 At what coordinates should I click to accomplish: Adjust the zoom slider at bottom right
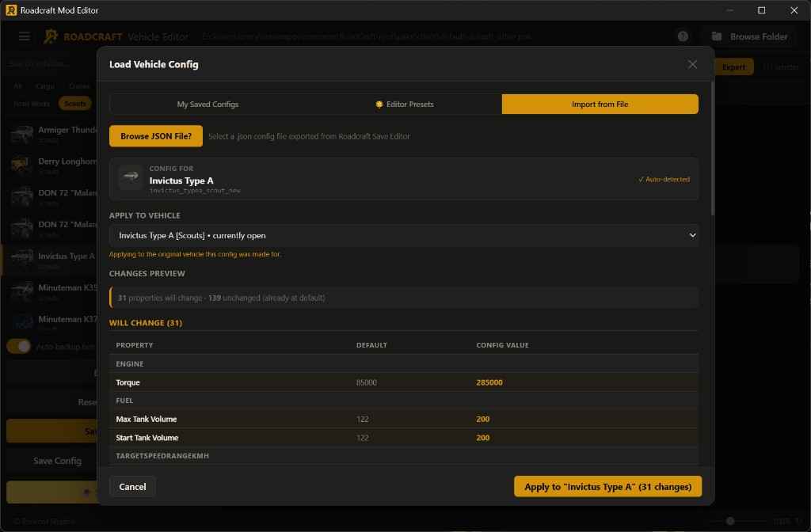click(730, 521)
